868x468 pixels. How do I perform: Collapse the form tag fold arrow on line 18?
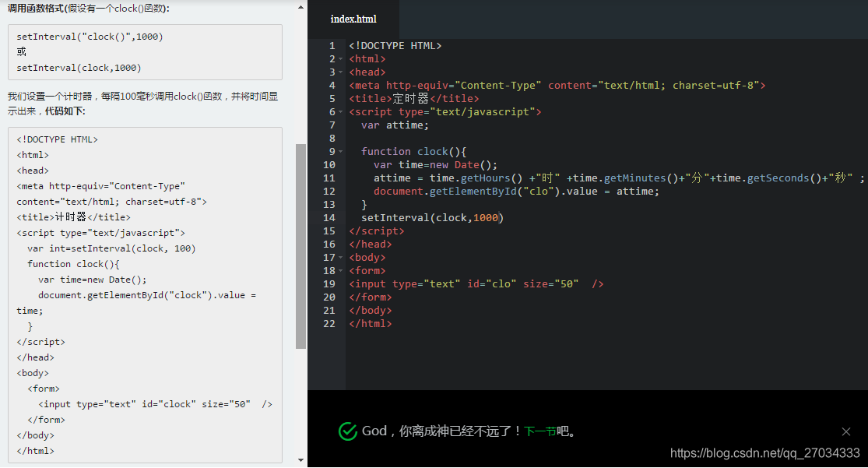(x=340, y=272)
